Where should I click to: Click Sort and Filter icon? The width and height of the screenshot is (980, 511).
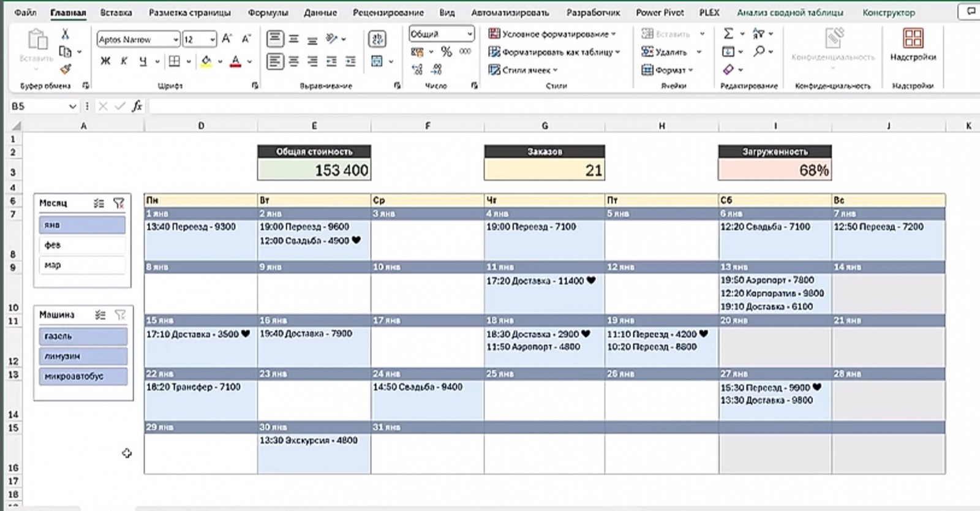pos(759,34)
